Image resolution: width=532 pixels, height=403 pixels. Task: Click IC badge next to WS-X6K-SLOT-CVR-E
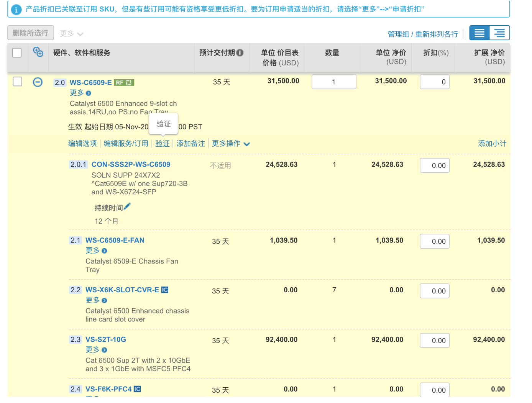tap(165, 290)
